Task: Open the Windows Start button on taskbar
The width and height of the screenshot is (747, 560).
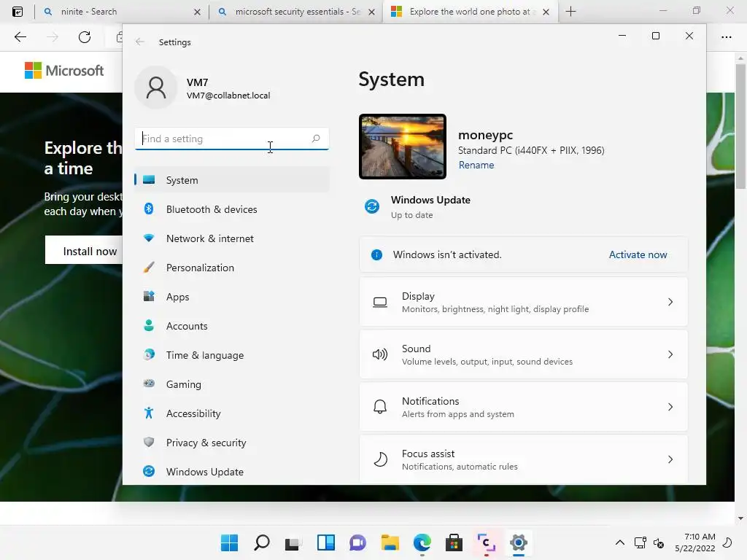Action: [x=229, y=542]
